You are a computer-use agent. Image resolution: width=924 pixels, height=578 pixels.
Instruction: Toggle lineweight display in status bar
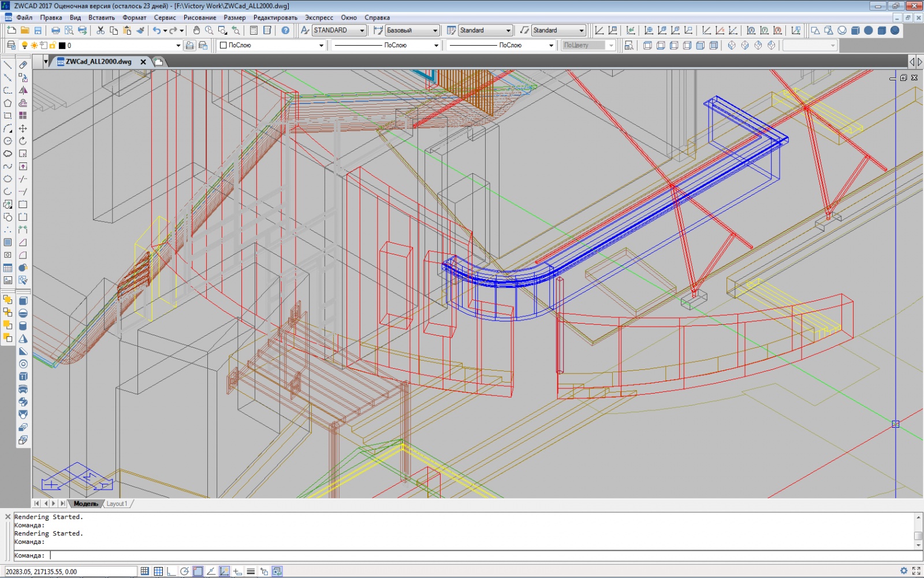251,572
